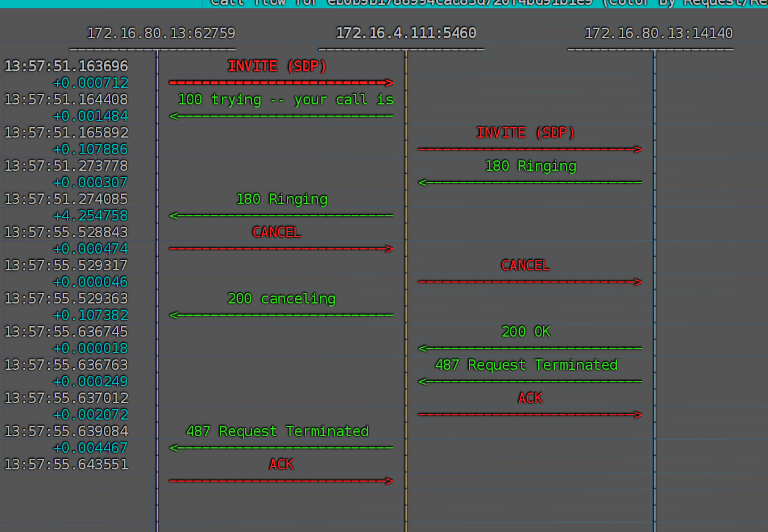The height and width of the screenshot is (532, 768).
Task: Click the 172.16.80.13:14140 column header
Action: coord(658,33)
